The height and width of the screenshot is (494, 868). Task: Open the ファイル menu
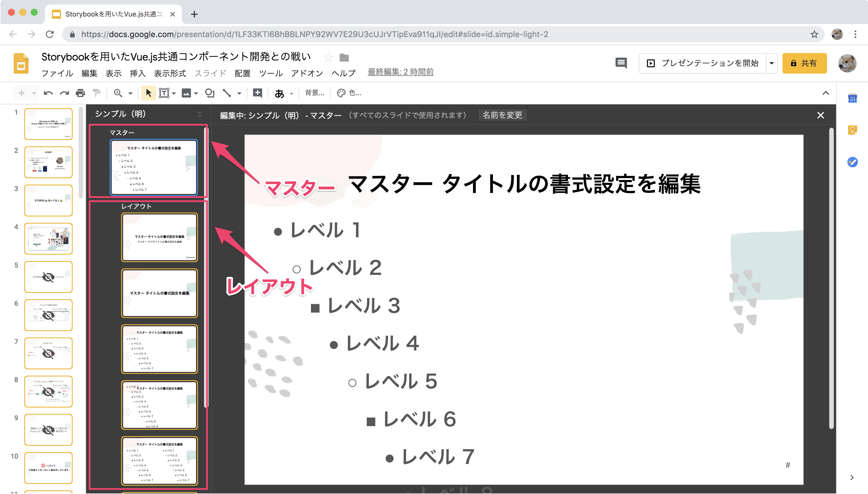coord(57,73)
